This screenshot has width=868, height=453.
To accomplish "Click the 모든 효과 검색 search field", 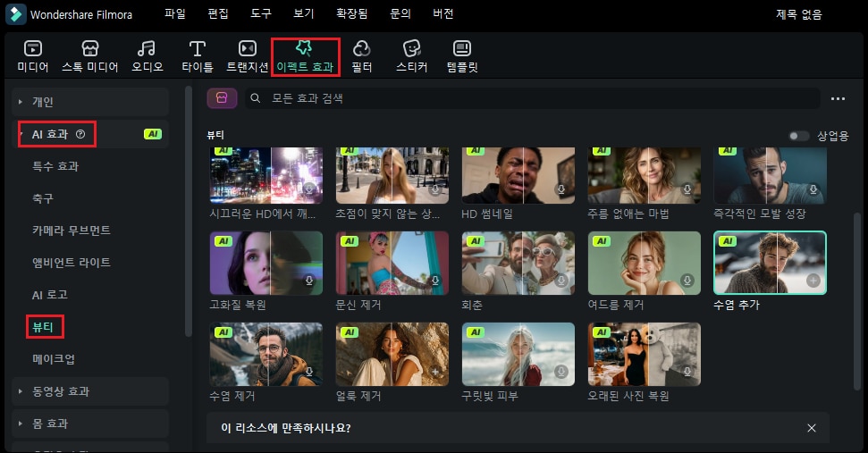I will (x=533, y=98).
